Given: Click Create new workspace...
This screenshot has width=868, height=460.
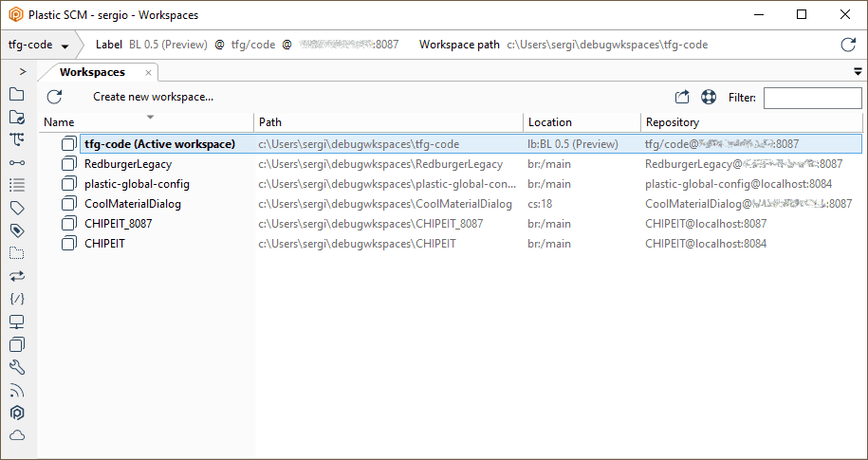Looking at the screenshot, I should (x=154, y=97).
